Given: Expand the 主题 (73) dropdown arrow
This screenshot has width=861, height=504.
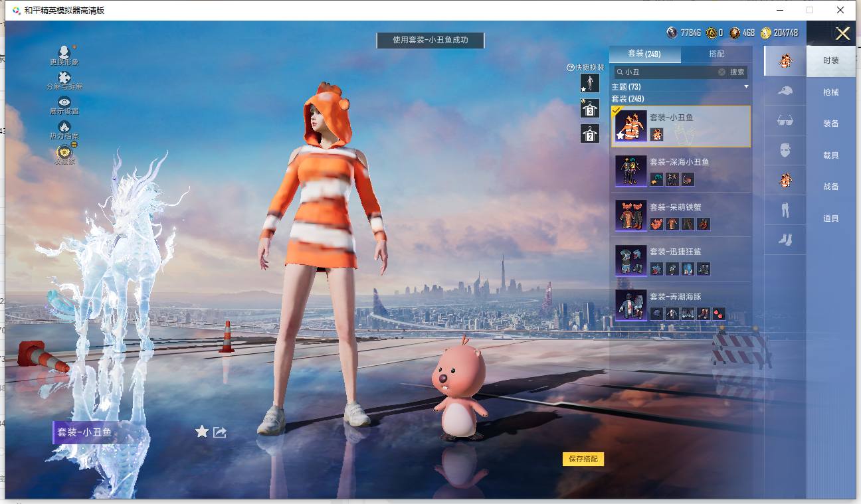Looking at the screenshot, I should tap(746, 87).
